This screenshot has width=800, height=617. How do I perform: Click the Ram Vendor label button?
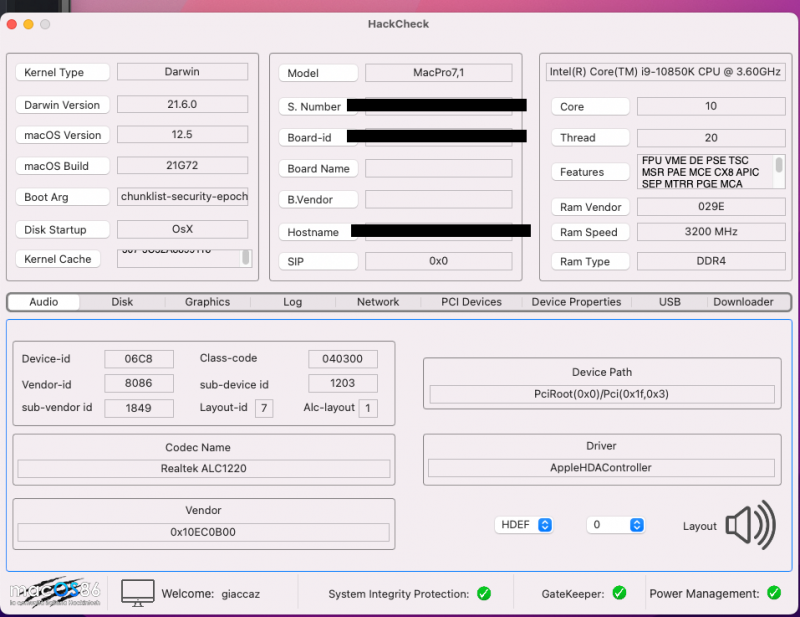(590, 207)
